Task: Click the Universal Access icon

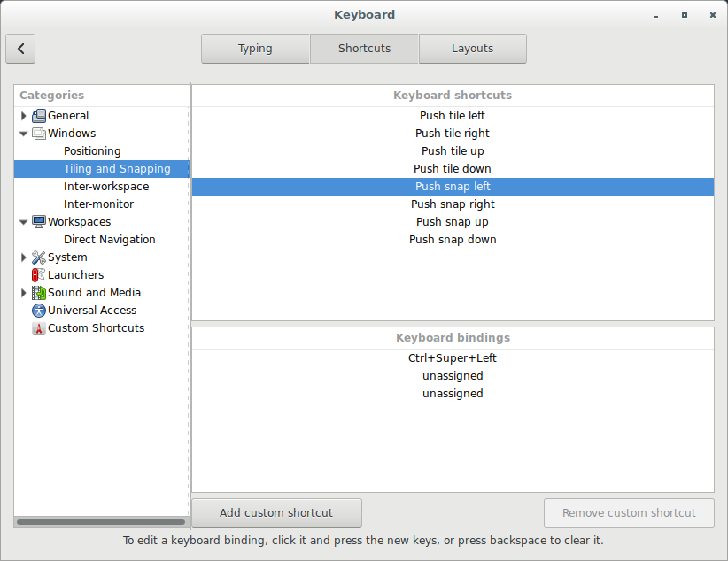Action: pos(39,311)
